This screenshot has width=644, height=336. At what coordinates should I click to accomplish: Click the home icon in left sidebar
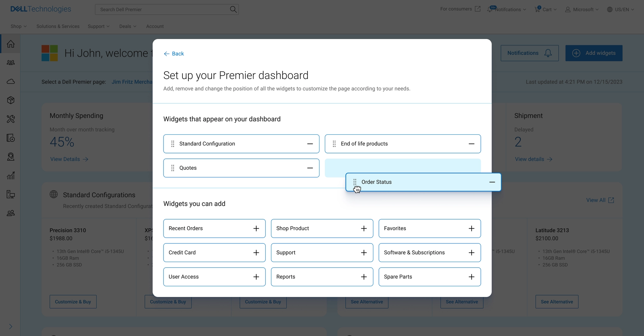coord(11,44)
